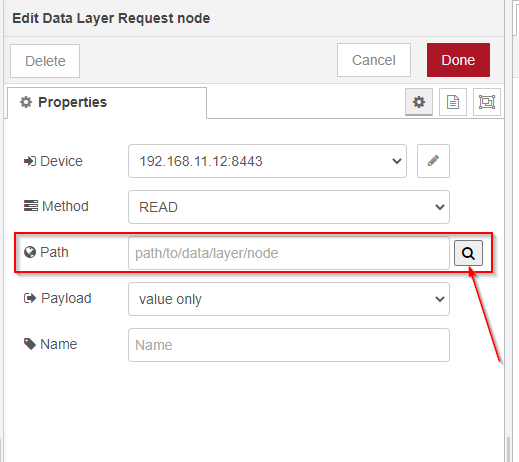Open the Method dropdown showing READ

click(x=289, y=207)
